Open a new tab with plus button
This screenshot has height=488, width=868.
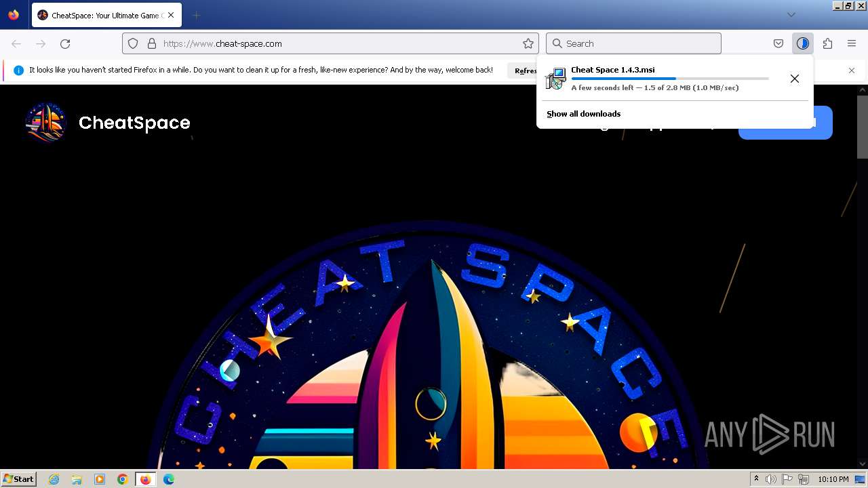(196, 15)
